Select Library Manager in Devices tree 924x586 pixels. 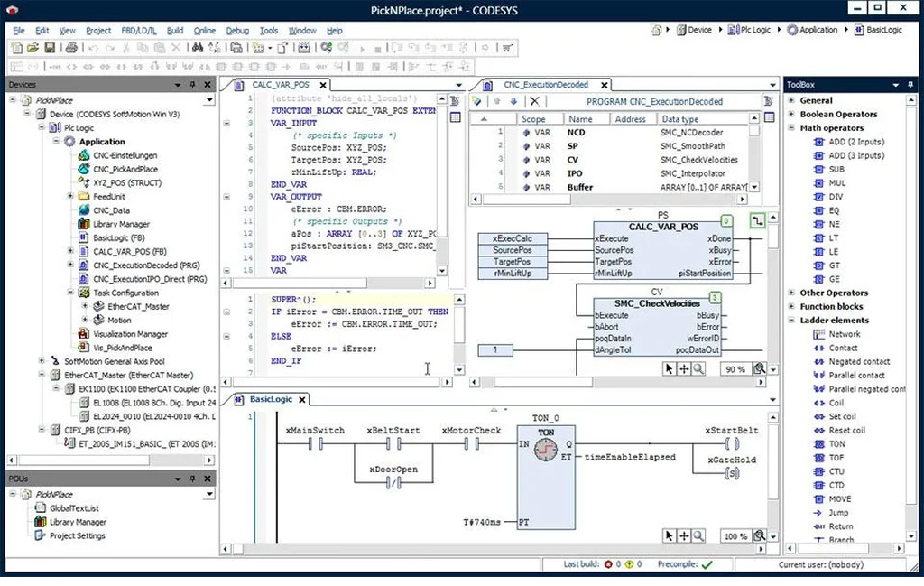coord(115,224)
